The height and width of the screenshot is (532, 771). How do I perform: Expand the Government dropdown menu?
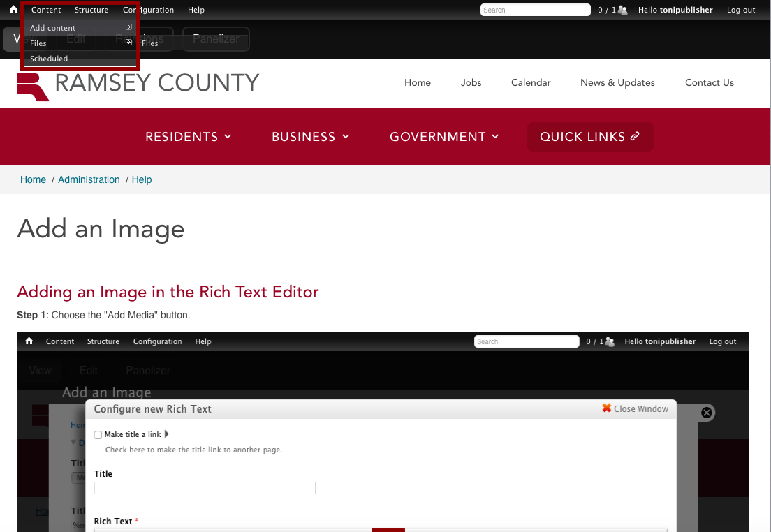coord(444,137)
